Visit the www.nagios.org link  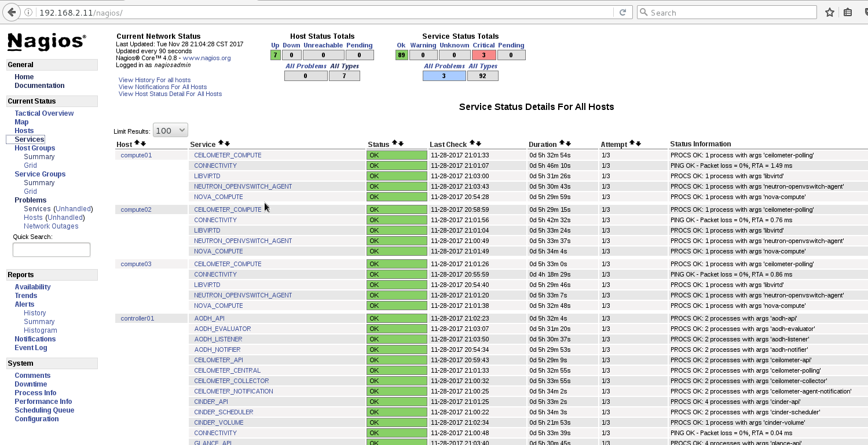(x=207, y=58)
